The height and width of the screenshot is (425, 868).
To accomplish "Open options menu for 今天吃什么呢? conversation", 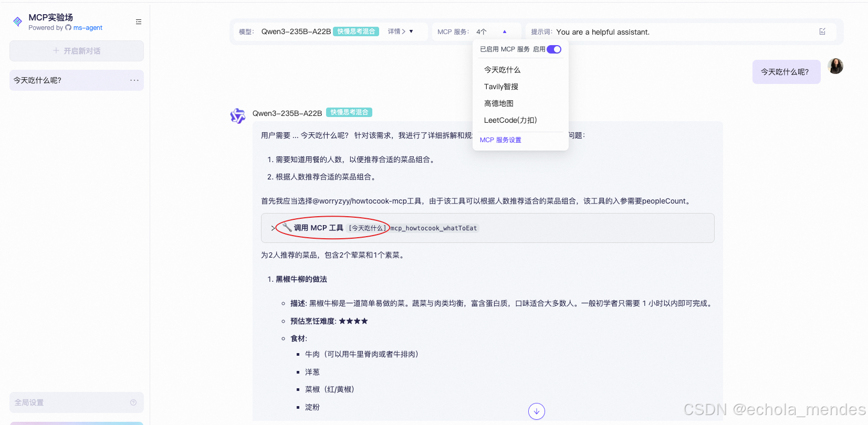I will point(134,80).
